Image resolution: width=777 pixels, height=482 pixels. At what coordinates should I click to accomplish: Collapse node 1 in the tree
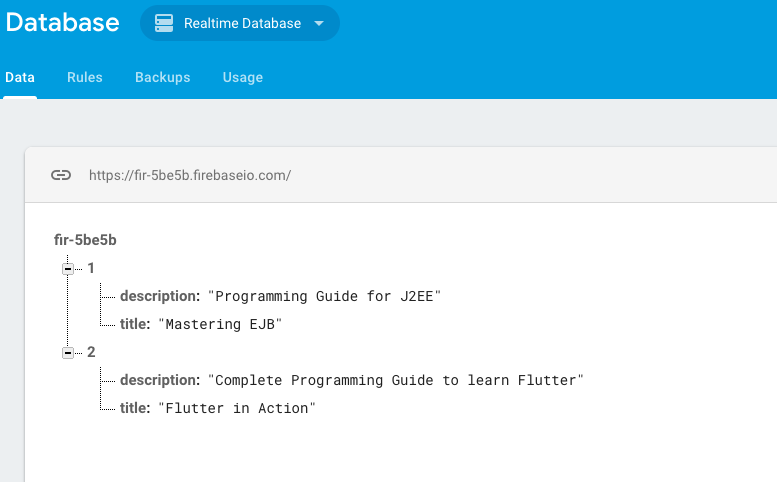click(68, 269)
